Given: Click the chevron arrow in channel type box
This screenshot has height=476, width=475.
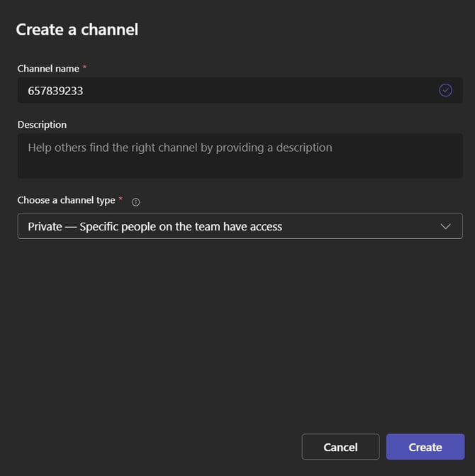Looking at the screenshot, I should pyautogui.click(x=445, y=226).
